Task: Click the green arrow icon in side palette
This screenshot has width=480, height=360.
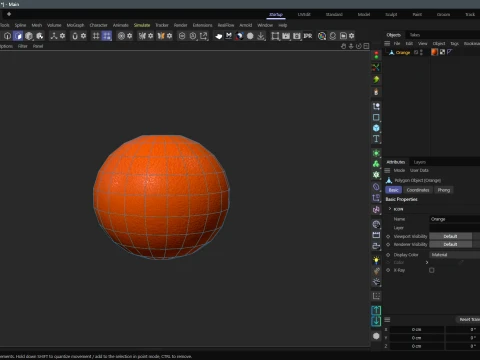Action: pyautogui.click(x=376, y=79)
